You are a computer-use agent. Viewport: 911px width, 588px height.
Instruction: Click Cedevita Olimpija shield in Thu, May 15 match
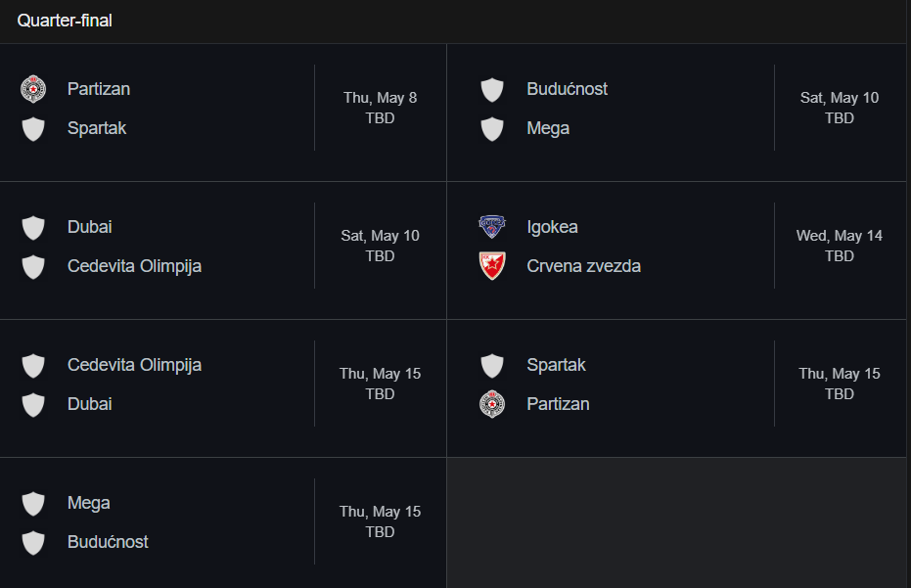pyautogui.click(x=33, y=366)
